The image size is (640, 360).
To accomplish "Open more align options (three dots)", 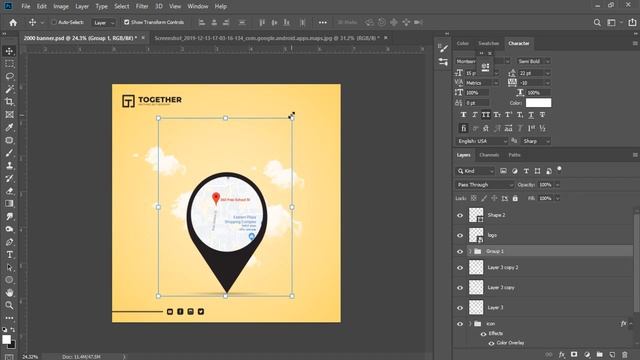I will tap(322, 22).
